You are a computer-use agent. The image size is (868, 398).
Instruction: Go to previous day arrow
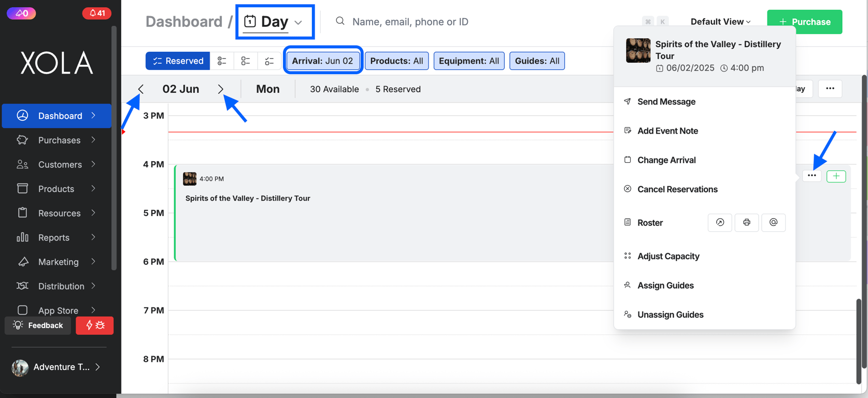[141, 89]
